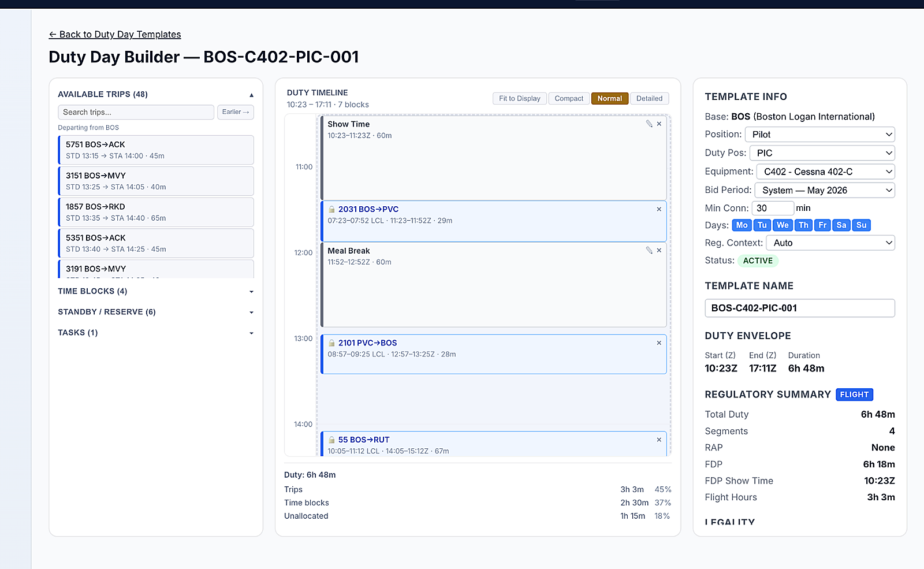Toggle Wednesday in Days

(783, 225)
